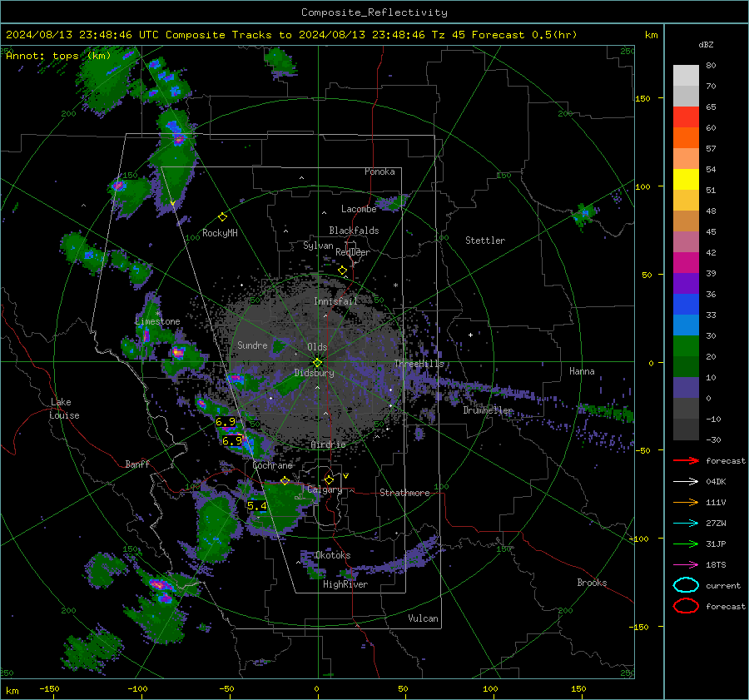The height and width of the screenshot is (700, 749).
Task: Click the yellow diamond marker under Cochrane
Action: click(x=285, y=480)
